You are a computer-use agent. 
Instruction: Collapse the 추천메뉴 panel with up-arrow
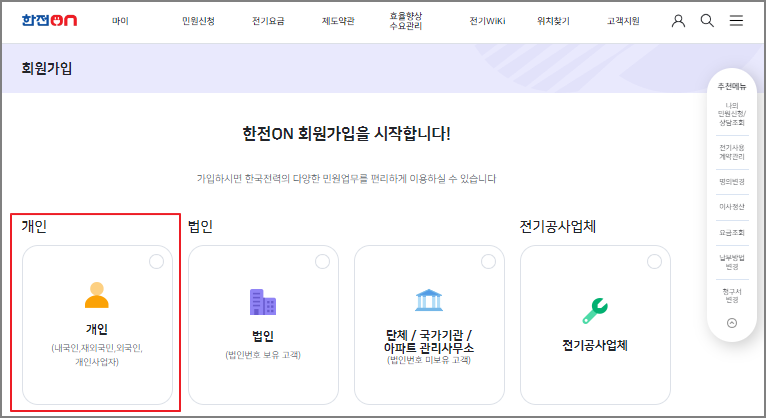(x=732, y=323)
